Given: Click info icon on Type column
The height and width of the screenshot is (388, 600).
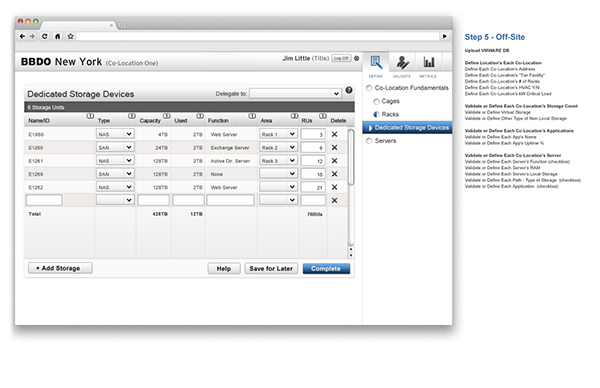Looking at the screenshot, I should pyautogui.click(x=132, y=116).
